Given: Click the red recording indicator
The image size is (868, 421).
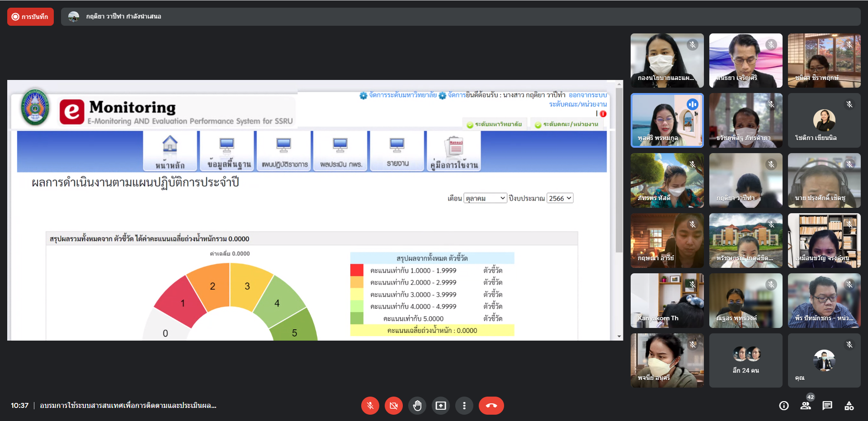Looking at the screenshot, I should [30, 17].
